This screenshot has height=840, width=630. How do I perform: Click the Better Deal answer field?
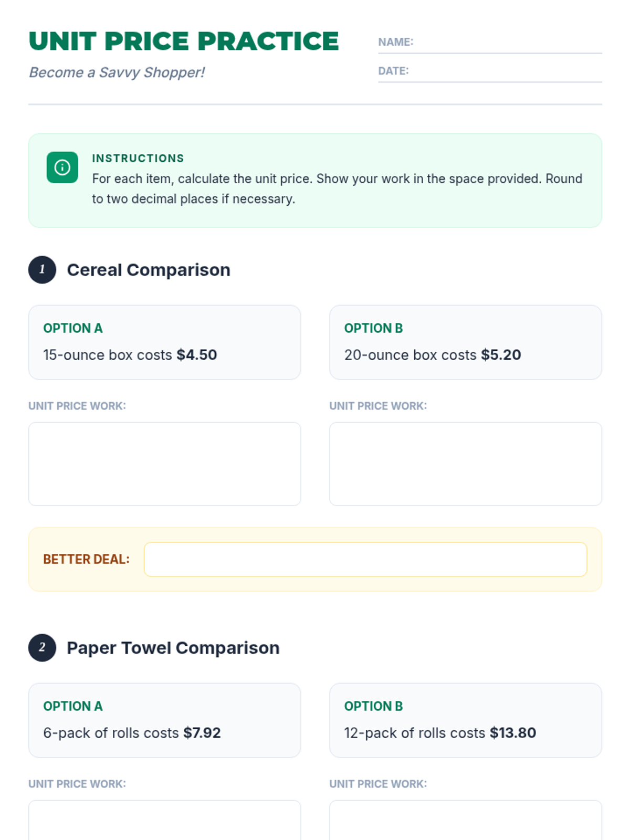coord(365,560)
